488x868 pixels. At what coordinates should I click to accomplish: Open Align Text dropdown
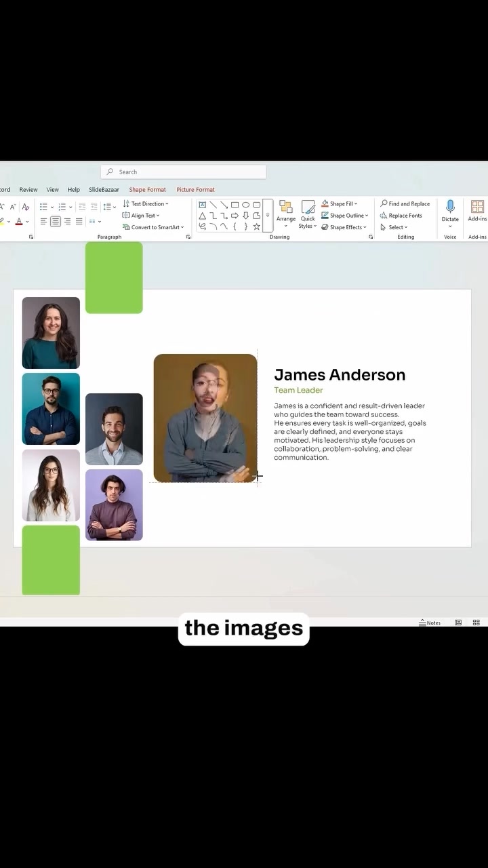(141, 216)
